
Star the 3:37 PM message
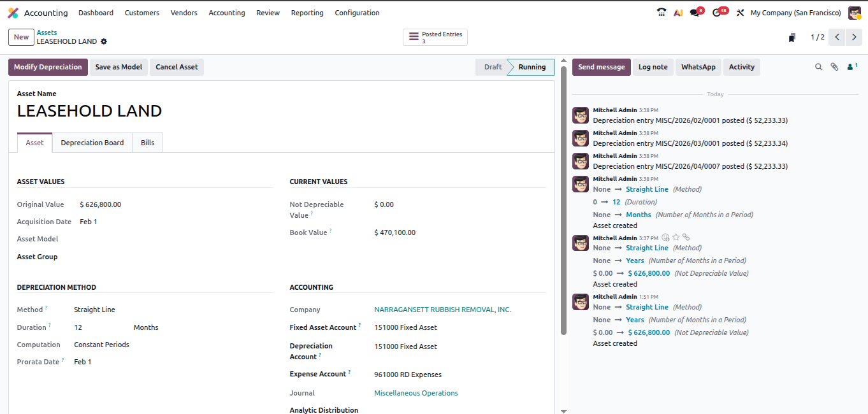[x=676, y=238]
